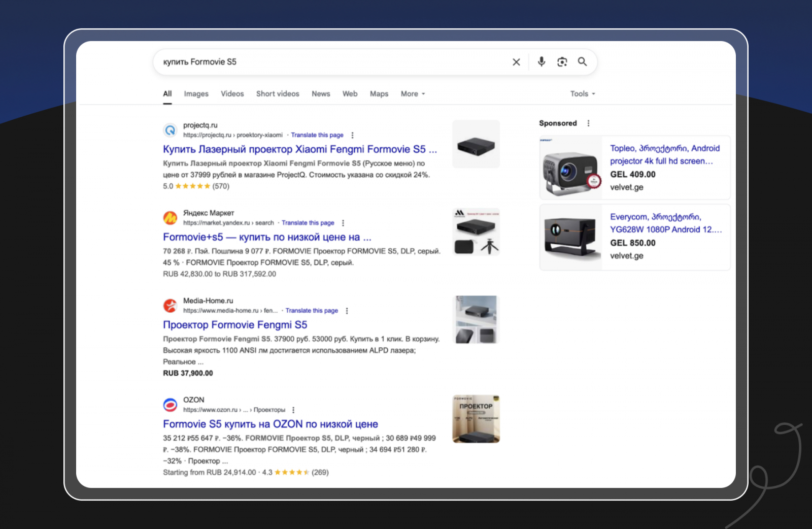Select the Maps tab
Screen dimensions: 812x529
[x=379, y=94]
